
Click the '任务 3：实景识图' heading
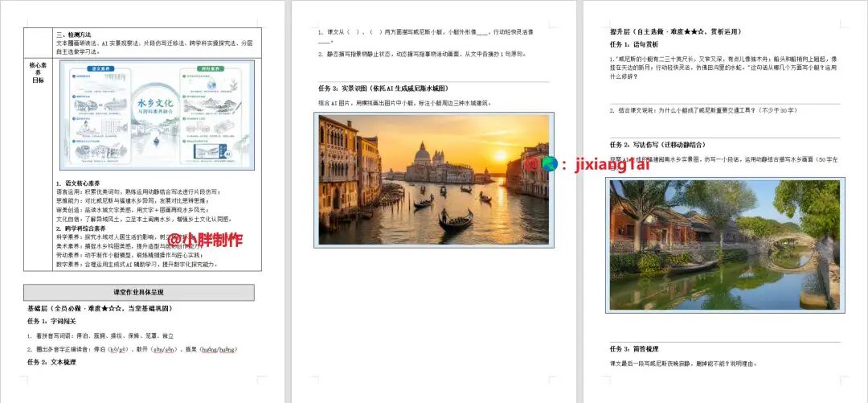(383, 88)
